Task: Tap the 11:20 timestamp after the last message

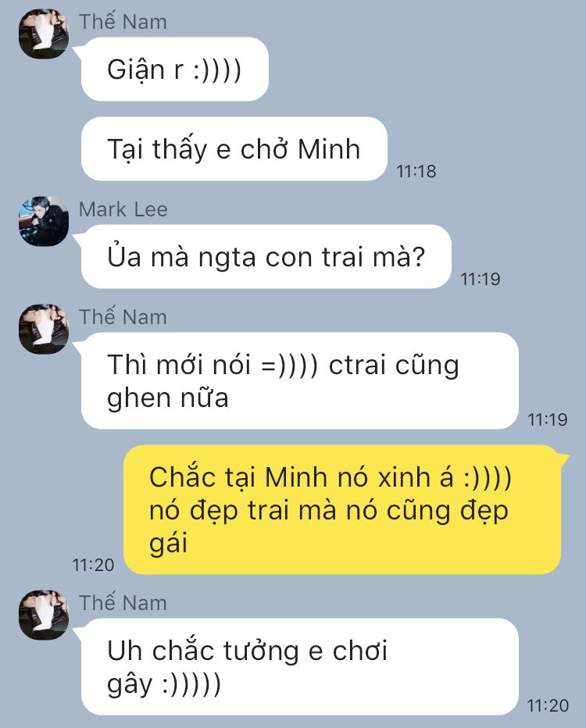Action: click(548, 705)
